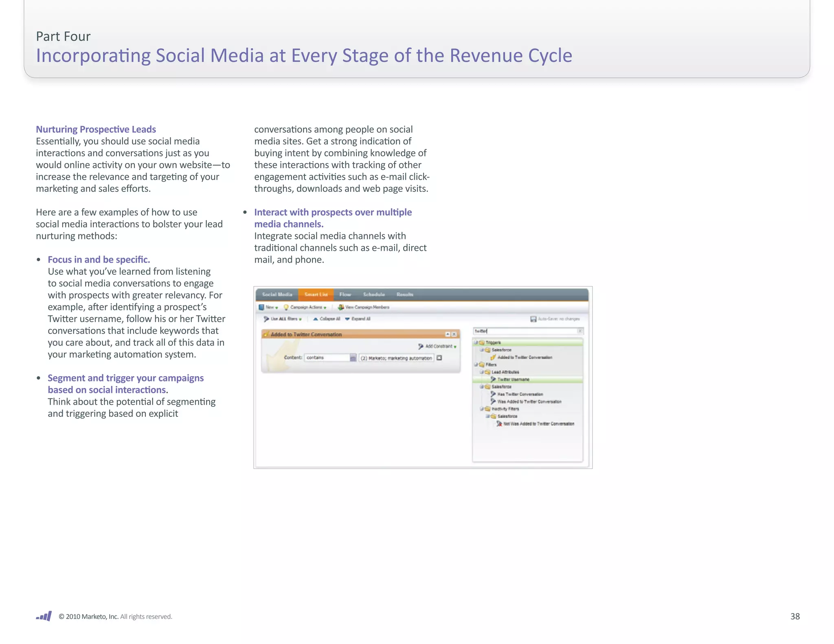The height and width of the screenshot is (644, 834).
Task: Minimize the Added to Twitter Conversation card
Action: click(x=448, y=334)
